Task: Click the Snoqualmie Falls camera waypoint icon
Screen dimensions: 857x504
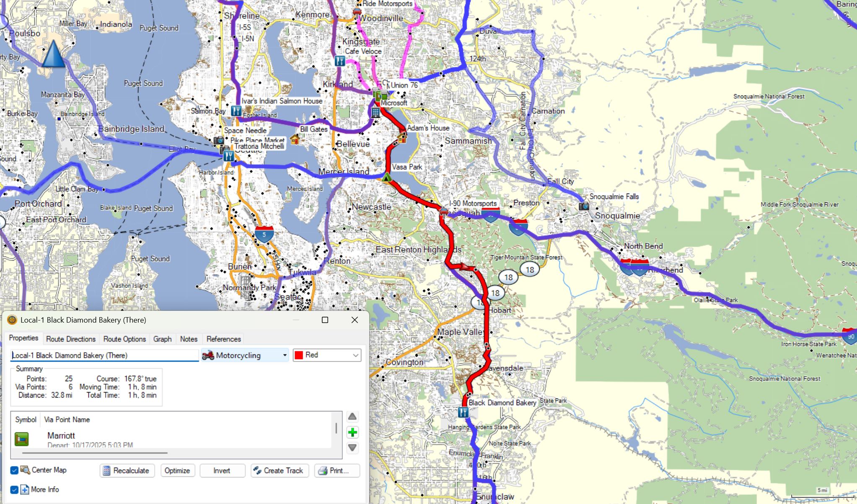Action: 584,206
